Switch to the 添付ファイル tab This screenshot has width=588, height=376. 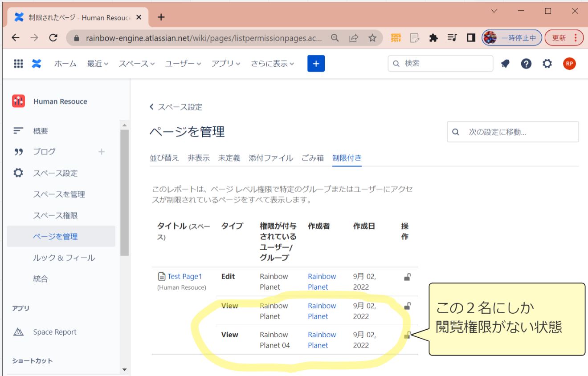pyautogui.click(x=271, y=158)
